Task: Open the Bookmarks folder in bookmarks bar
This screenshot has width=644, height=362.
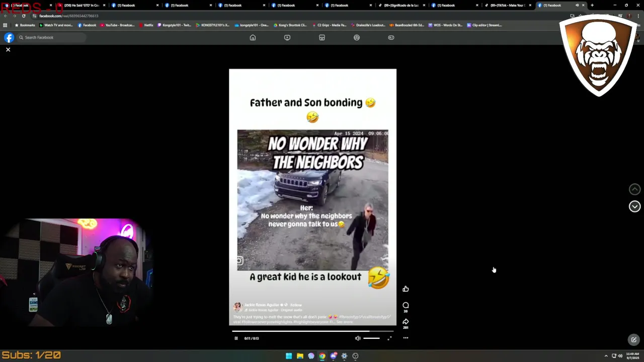Action: pos(25,25)
